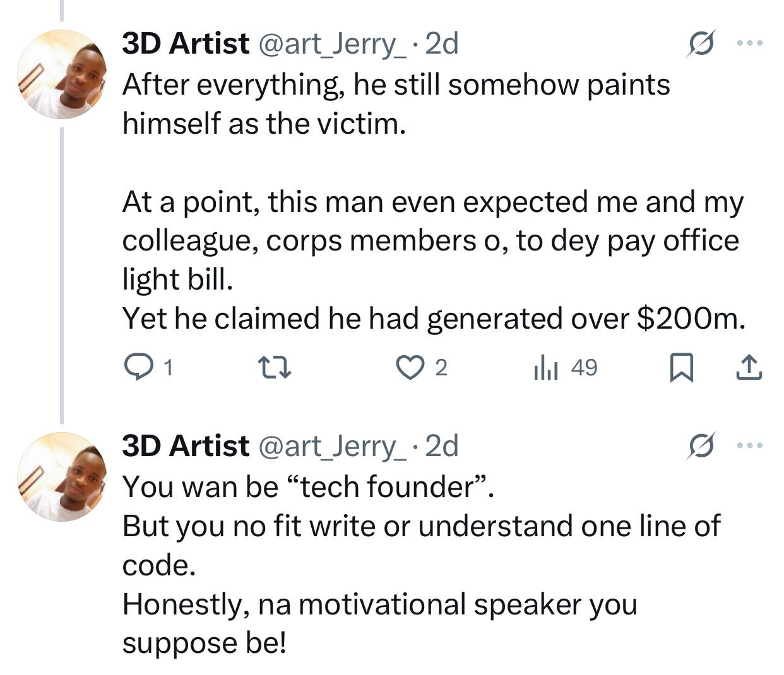Screen dimensions: 784x675
Task: Open the three-dot menu on the "tech founder" tweet
Action: (751, 446)
